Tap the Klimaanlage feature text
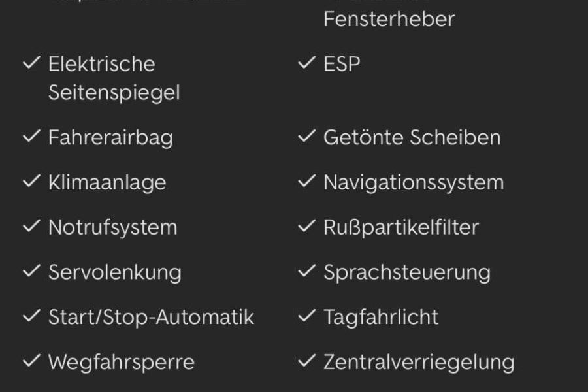This screenshot has width=588, height=392. coord(106,182)
